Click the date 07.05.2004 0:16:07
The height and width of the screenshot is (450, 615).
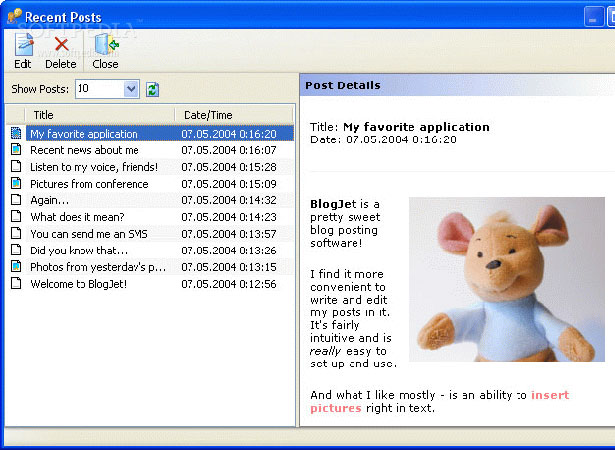(229, 150)
